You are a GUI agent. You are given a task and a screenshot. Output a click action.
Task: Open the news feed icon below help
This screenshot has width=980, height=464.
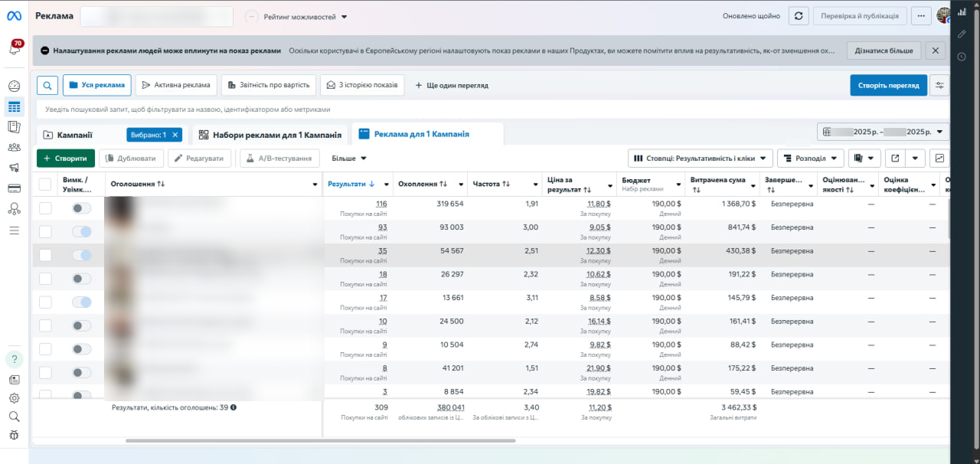14,379
